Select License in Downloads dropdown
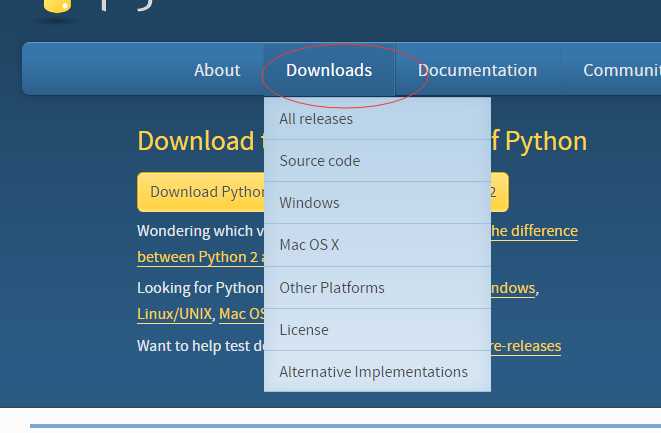 pos(377,330)
